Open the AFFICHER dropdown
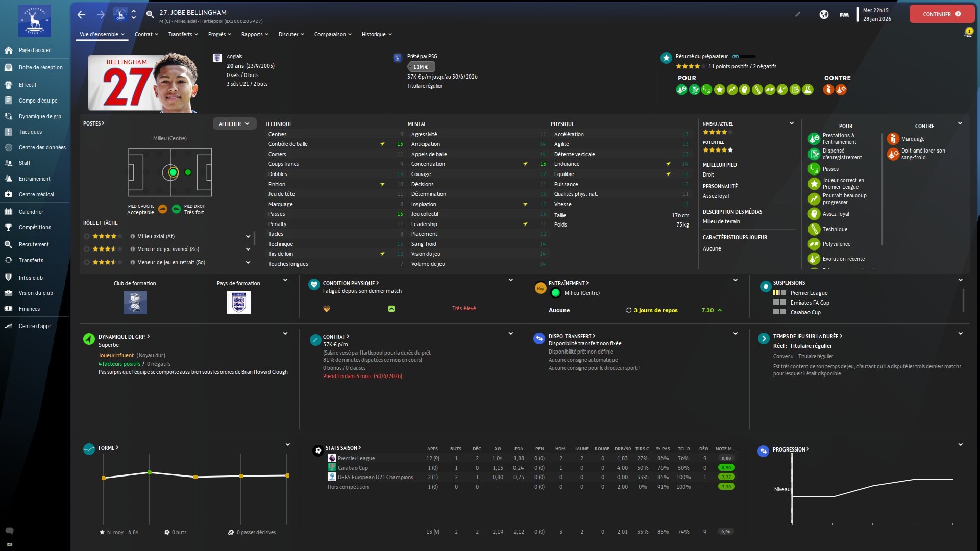The height and width of the screenshot is (551, 980). (x=234, y=124)
